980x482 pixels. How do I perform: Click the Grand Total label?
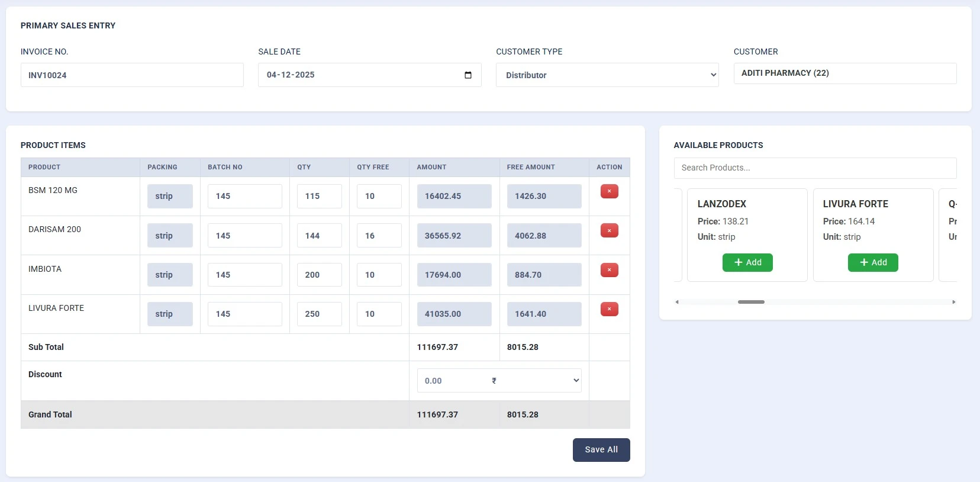click(50, 414)
